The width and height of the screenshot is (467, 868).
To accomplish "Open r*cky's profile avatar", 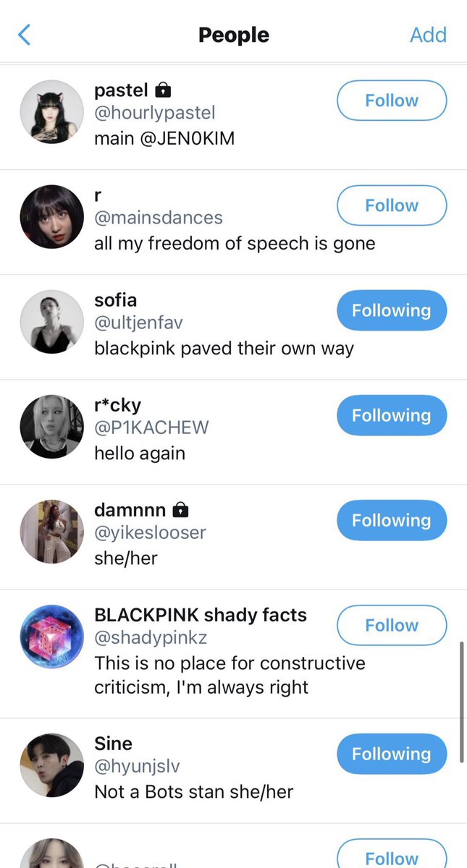I will click(52, 427).
